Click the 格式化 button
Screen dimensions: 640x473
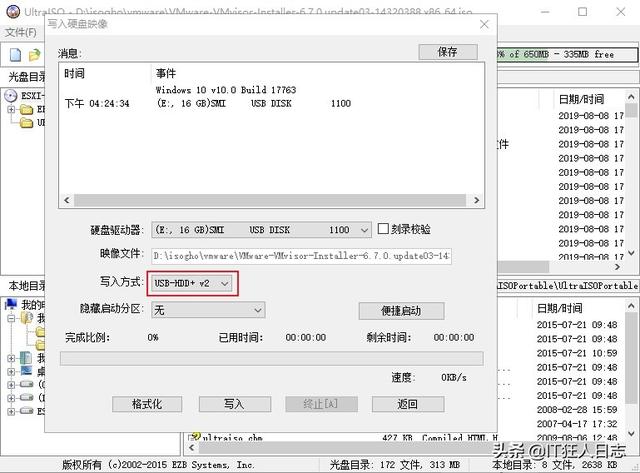[x=147, y=404]
